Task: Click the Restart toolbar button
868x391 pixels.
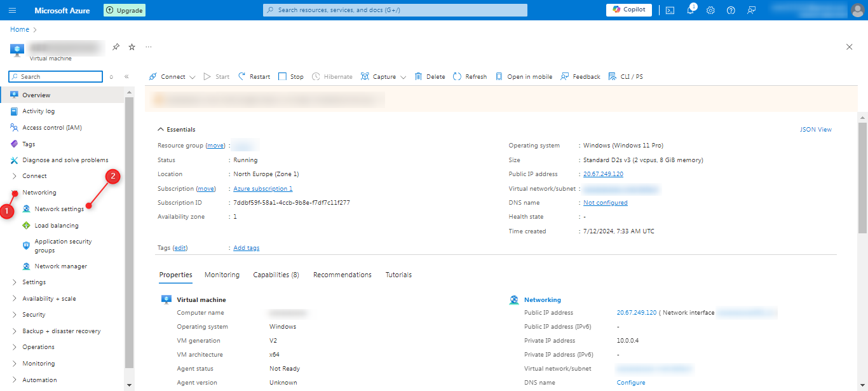Action: pos(254,76)
